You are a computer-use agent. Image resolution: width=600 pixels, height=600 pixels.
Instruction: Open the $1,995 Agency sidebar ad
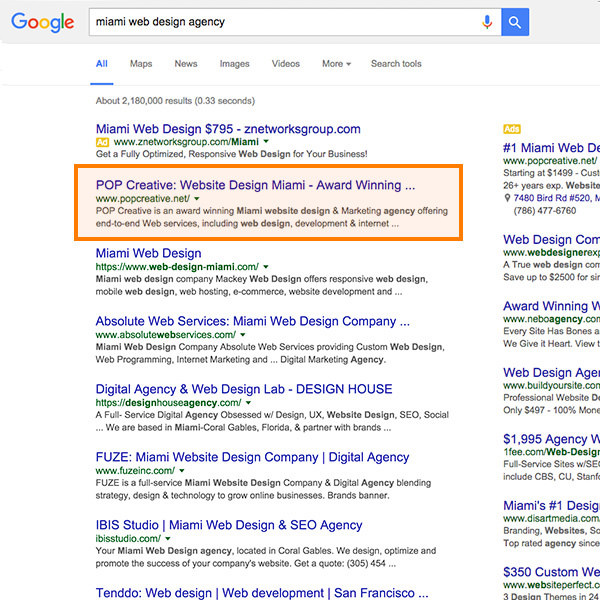(x=551, y=439)
